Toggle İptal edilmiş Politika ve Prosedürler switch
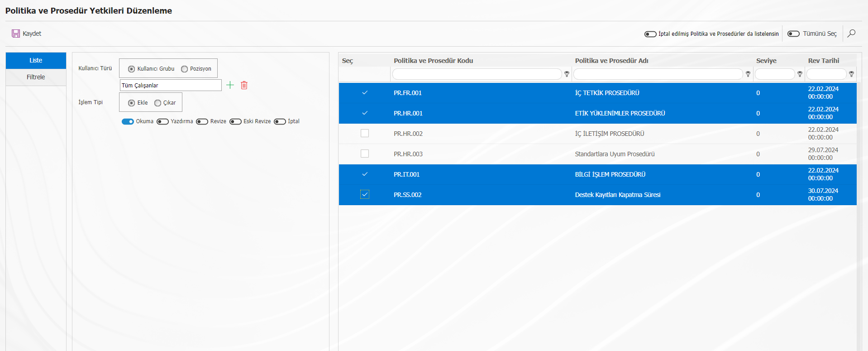Viewport: 868px width, 351px height. pyautogui.click(x=650, y=34)
